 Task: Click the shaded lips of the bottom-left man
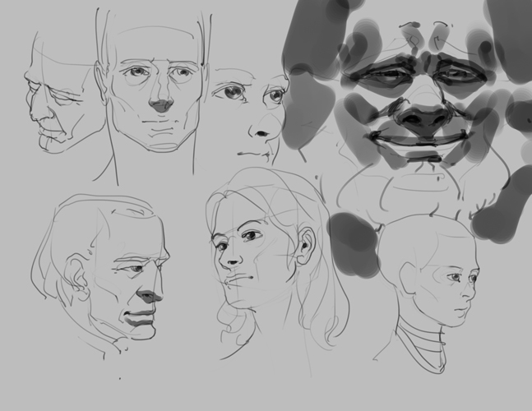point(141,319)
